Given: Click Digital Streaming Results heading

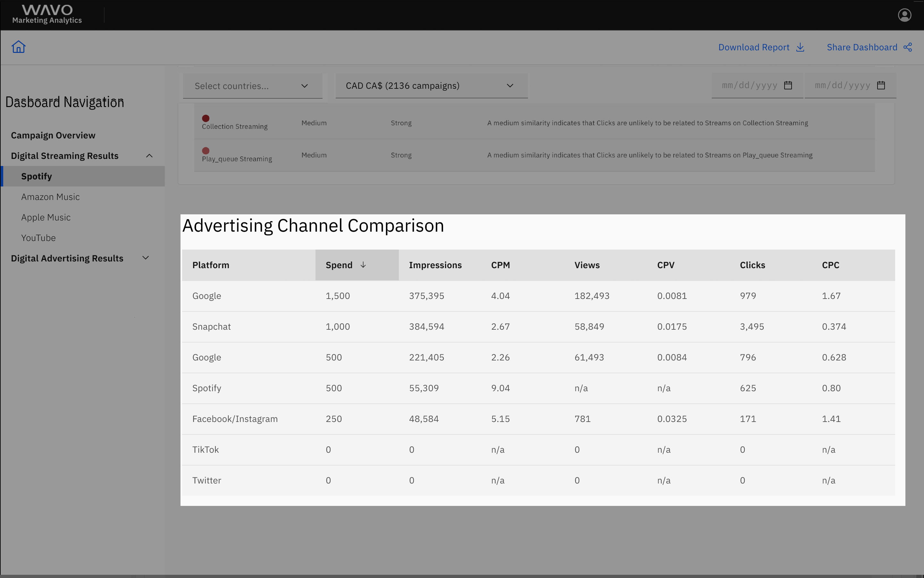Looking at the screenshot, I should coord(65,156).
